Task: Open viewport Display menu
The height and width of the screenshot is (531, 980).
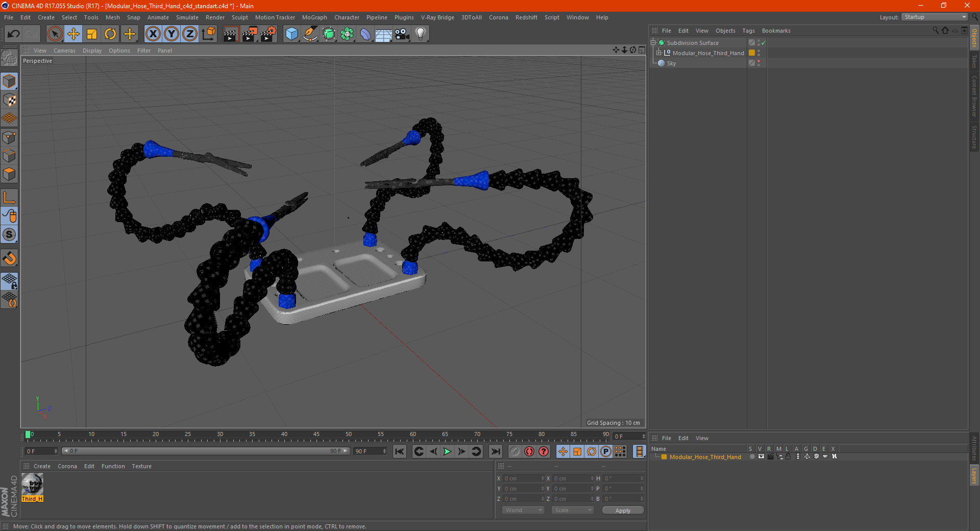Action: (x=92, y=51)
